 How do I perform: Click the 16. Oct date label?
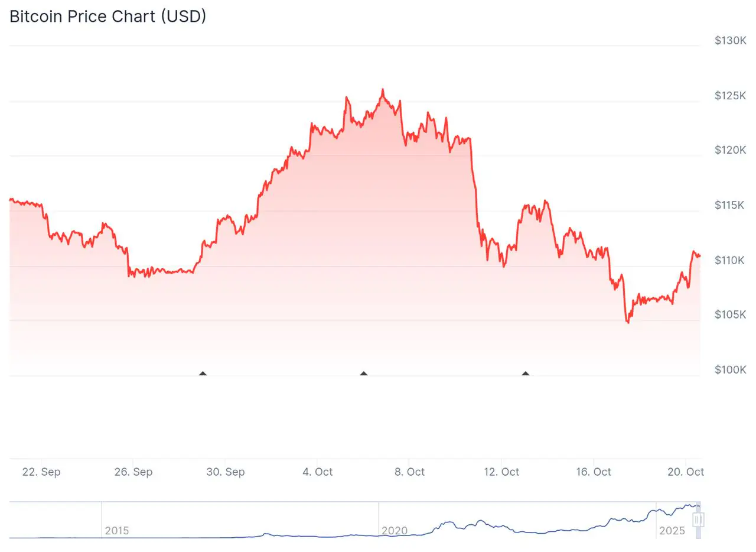[x=594, y=472]
